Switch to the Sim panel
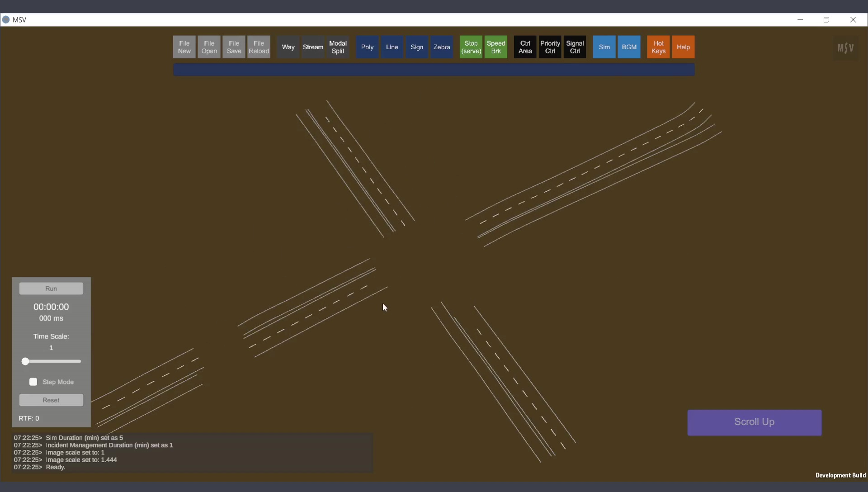 coord(604,47)
